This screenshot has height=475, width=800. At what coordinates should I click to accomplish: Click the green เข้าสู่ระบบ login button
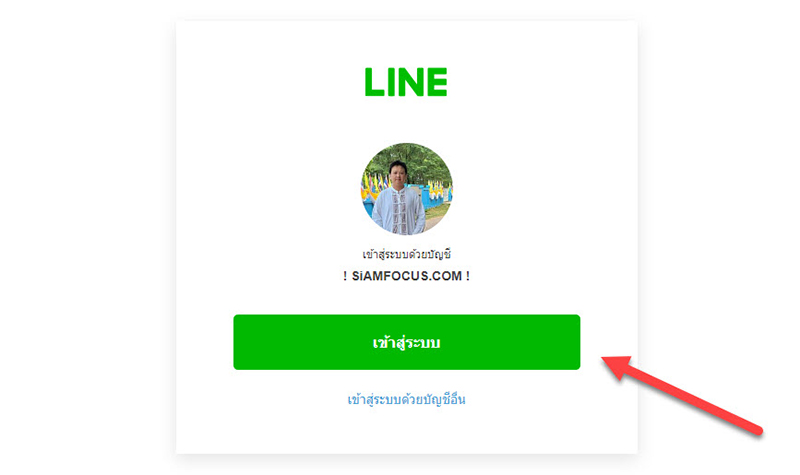[407, 342]
